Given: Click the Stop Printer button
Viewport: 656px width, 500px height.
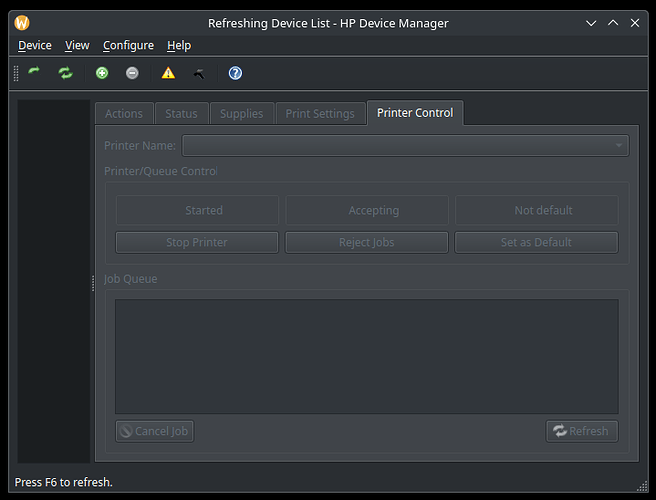Looking at the screenshot, I should (197, 242).
